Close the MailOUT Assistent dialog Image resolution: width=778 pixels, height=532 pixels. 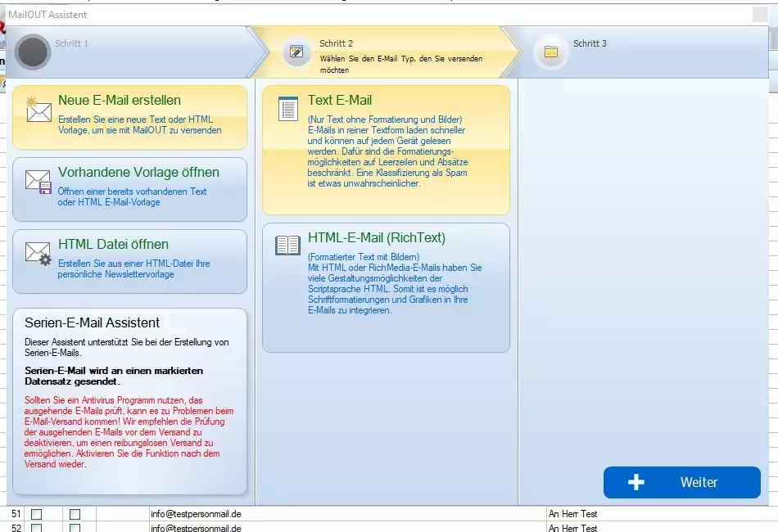(x=760, y=15)
